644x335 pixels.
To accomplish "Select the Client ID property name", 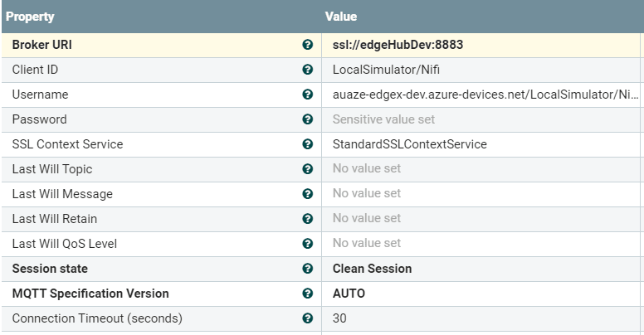I will (x=35, y=70).
